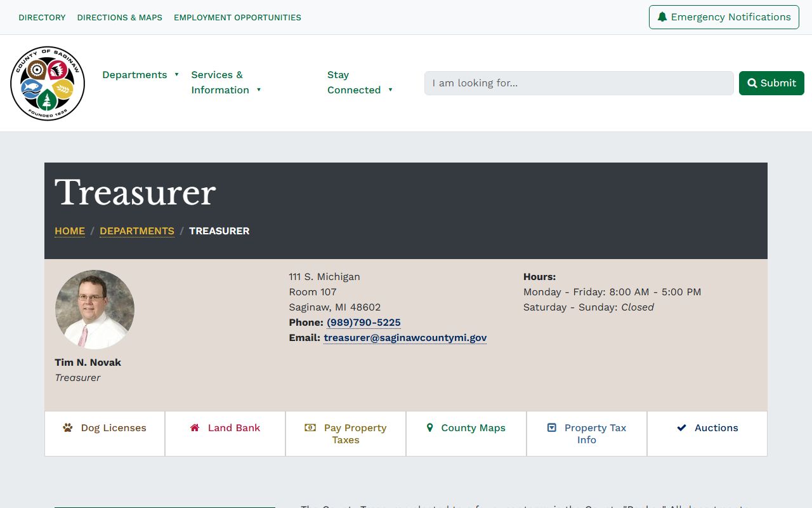
Task: Click the County of Saginaw seal logo
Action: click(48, 83)
